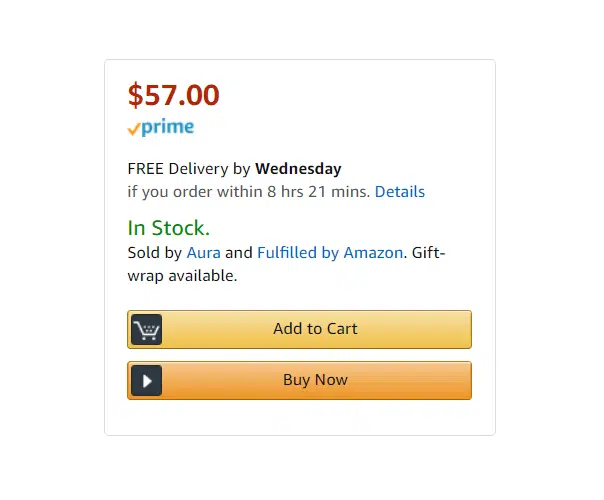Click the Buy Now button label

315,380
